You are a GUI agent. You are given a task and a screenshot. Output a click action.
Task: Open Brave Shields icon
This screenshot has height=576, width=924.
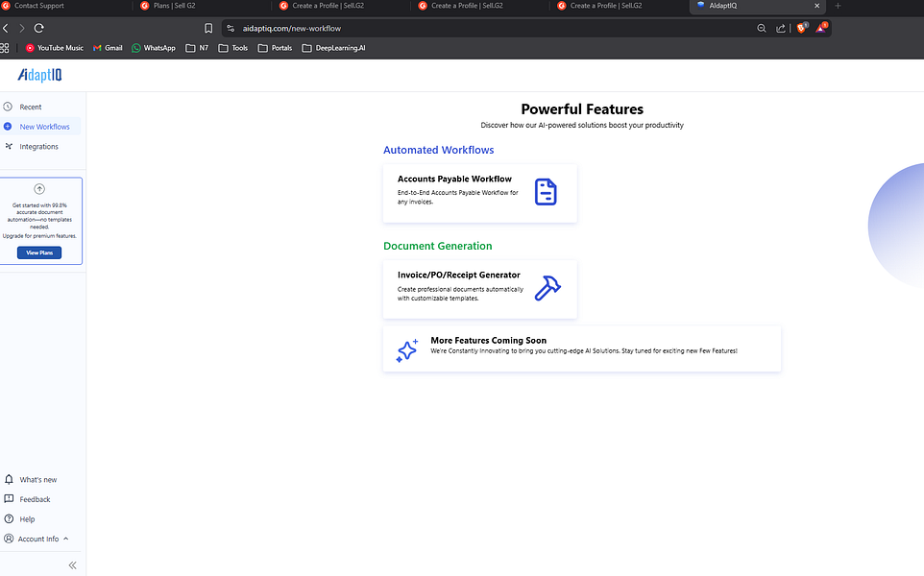click(801, 28)
